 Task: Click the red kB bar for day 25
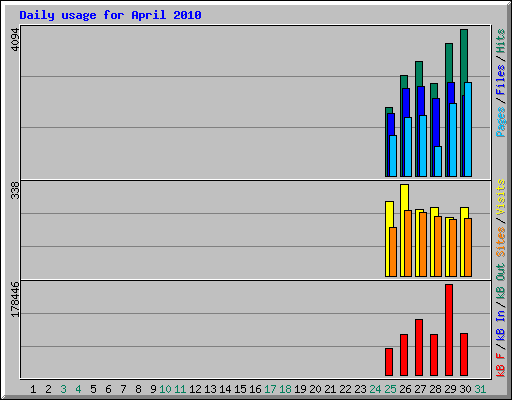click(389, 362)
